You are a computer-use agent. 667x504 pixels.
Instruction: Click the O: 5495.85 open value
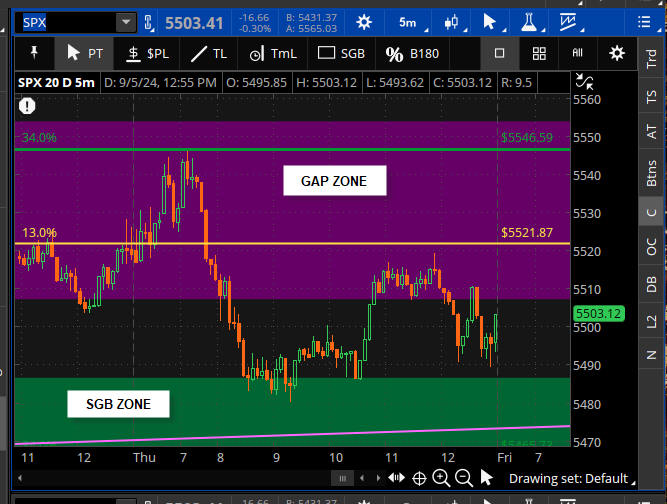point(257,83)
